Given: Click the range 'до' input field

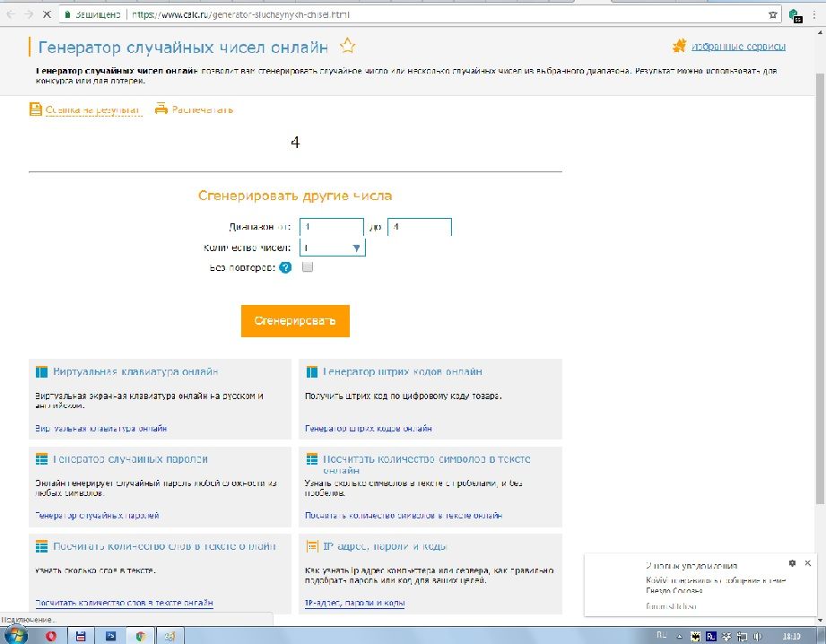Looking at the screenshot, I should point(419,228).
